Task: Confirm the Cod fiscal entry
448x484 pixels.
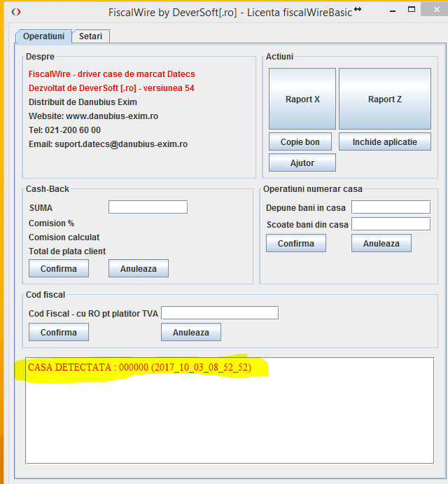Action: (x=58, y=332)
